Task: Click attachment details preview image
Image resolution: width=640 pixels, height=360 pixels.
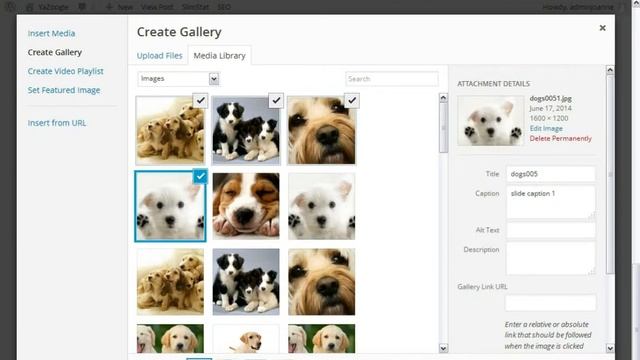Action: tap(491, 121)
